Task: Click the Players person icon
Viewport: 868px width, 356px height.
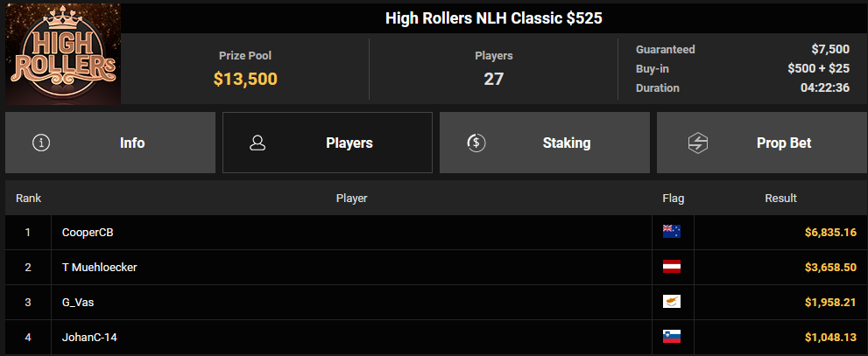Action: pos(258,143)
